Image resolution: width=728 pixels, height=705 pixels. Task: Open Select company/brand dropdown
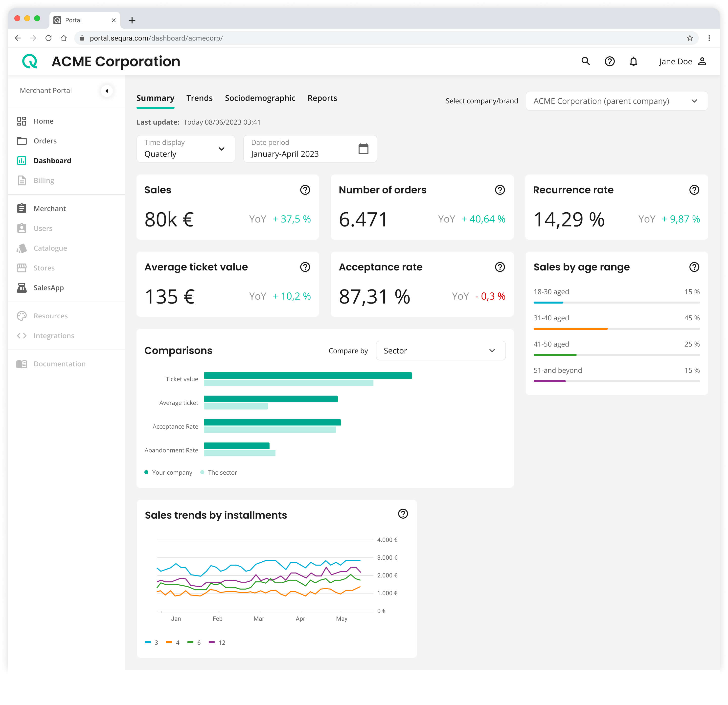tap(616, 101)
